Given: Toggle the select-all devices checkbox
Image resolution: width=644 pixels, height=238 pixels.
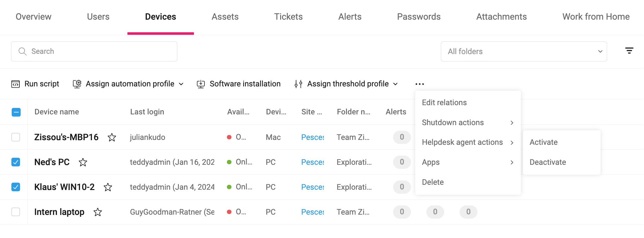Looking at the screenshot, I should point(16,112).
